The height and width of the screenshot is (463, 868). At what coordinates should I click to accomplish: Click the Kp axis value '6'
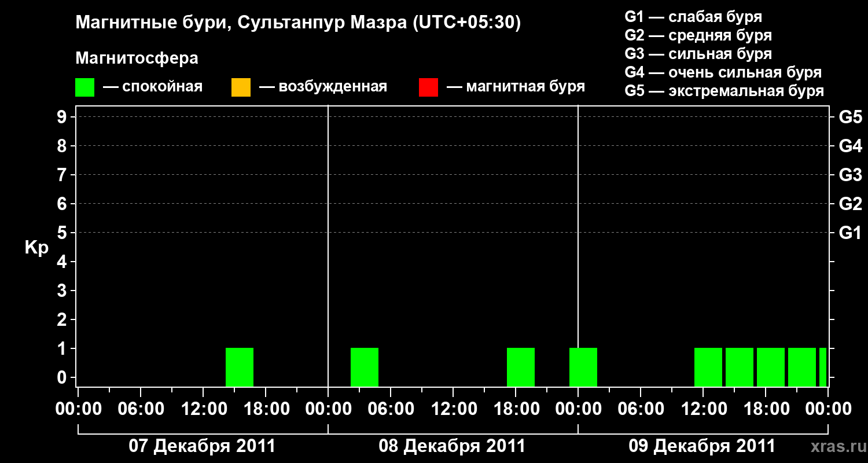(x=62, y=204)
